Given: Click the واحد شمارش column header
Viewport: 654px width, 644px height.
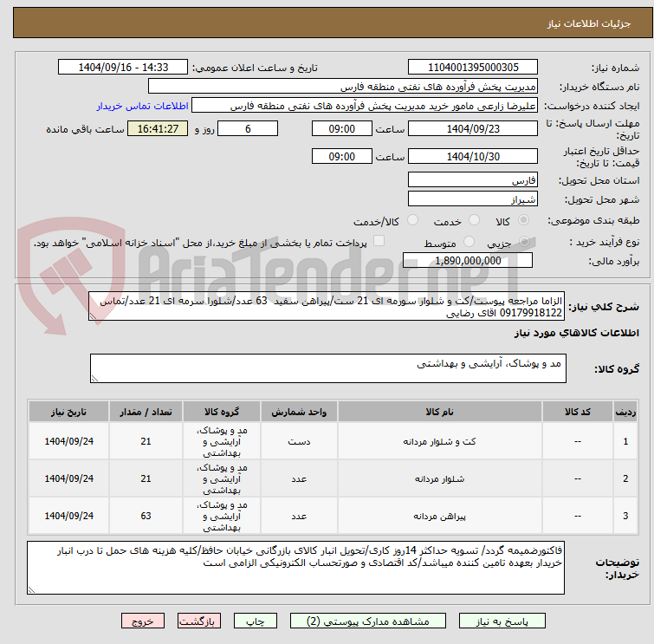Looking at the screenshot, I should click(x=299, y=412).
